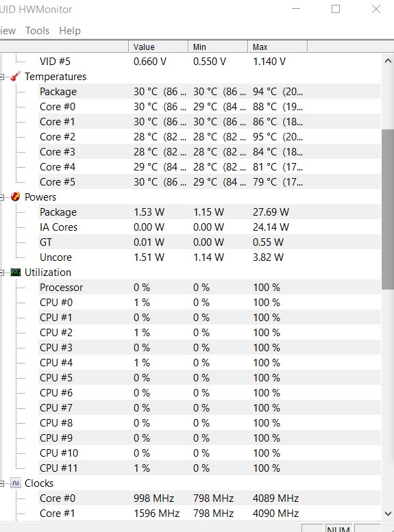Open the Help menu
The width and height of the screenshot is (394, 532).
(x=70, y=31)
